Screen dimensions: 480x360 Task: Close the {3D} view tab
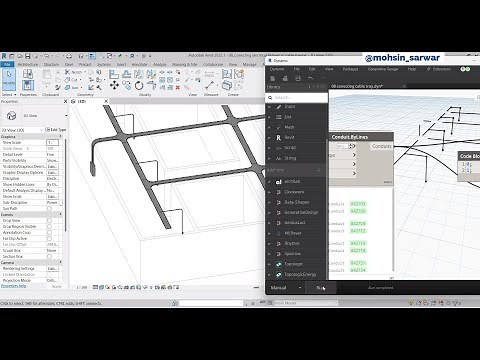click(x=106, y=101)
